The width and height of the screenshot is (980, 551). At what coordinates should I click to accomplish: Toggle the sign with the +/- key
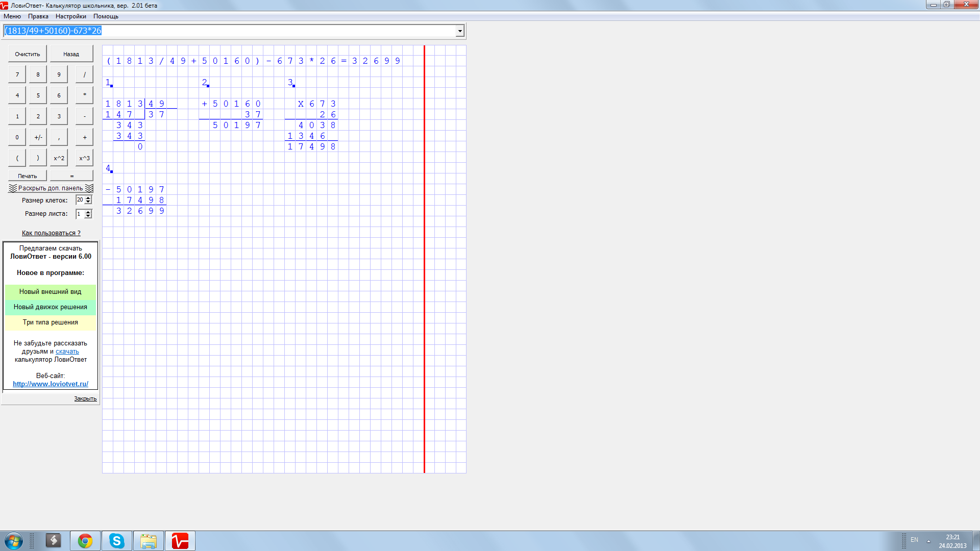click(38, 137)
